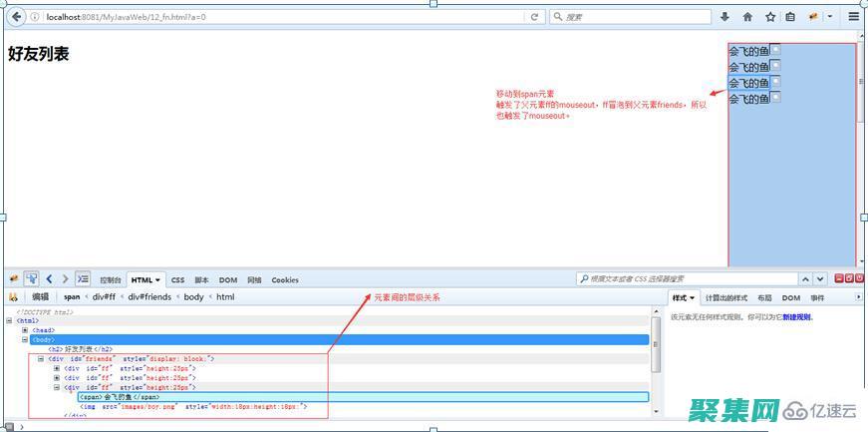
Task: Open the 计算出的样式 side tab
Action: 725,297
